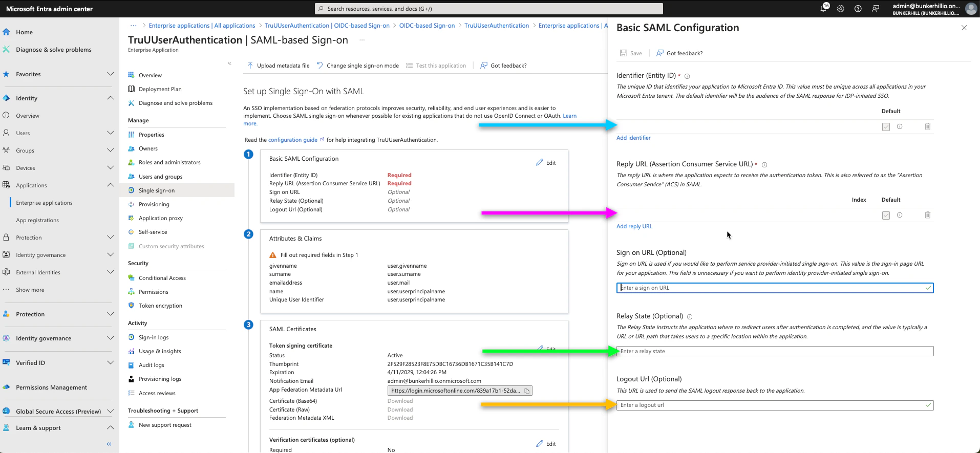
Task: Expand External Identities menu
Action: coord(110,272)
